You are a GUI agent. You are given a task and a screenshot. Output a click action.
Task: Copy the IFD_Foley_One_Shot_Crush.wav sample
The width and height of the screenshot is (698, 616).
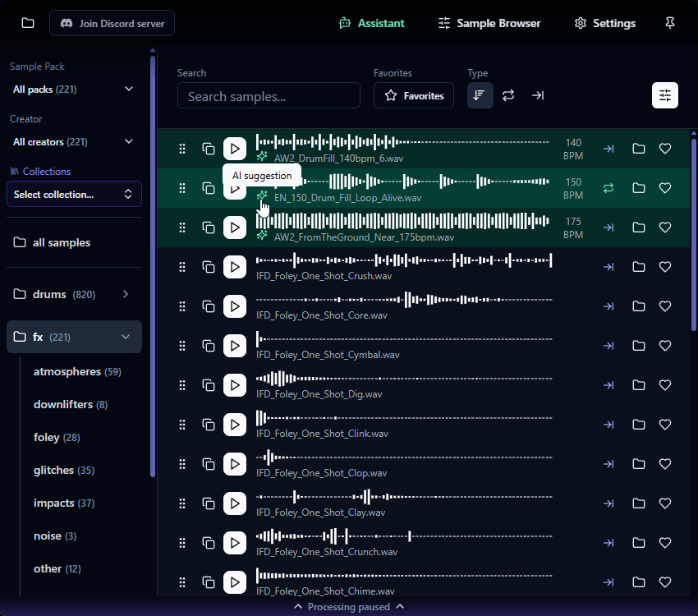click(x=209, y=267)
